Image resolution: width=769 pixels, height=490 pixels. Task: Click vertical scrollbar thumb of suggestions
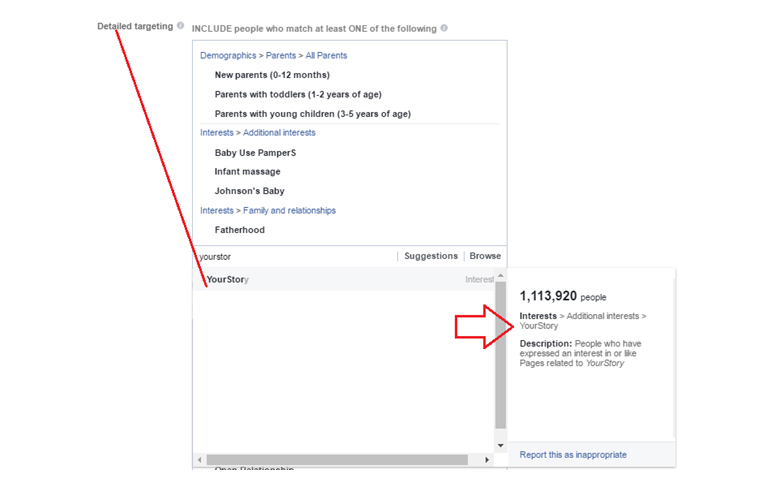click(x=500, y=356)
